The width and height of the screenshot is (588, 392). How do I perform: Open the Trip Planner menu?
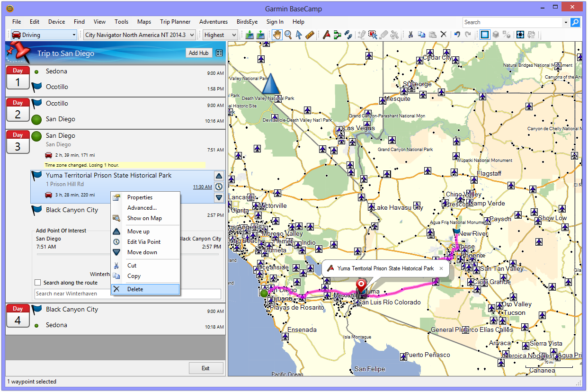(x=175, y=22)
